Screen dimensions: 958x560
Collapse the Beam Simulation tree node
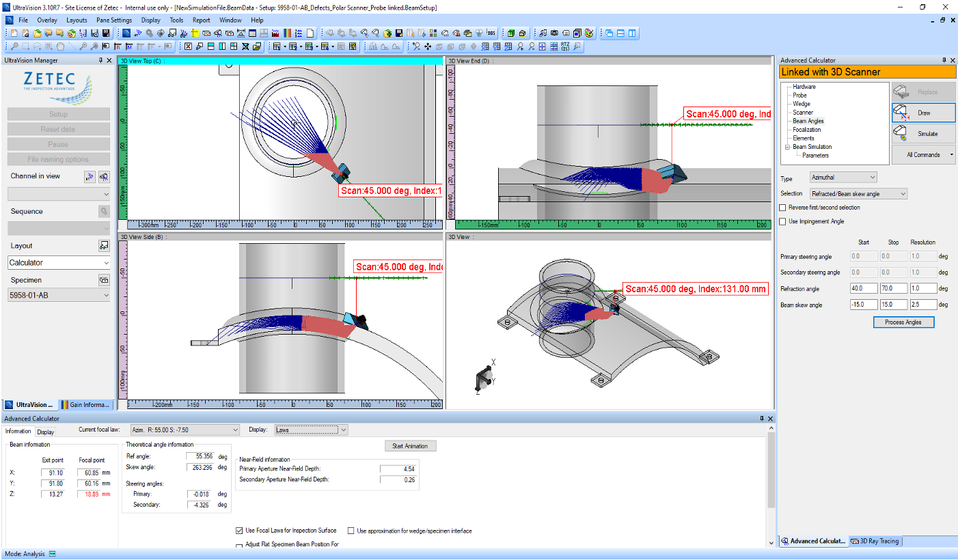788,147
